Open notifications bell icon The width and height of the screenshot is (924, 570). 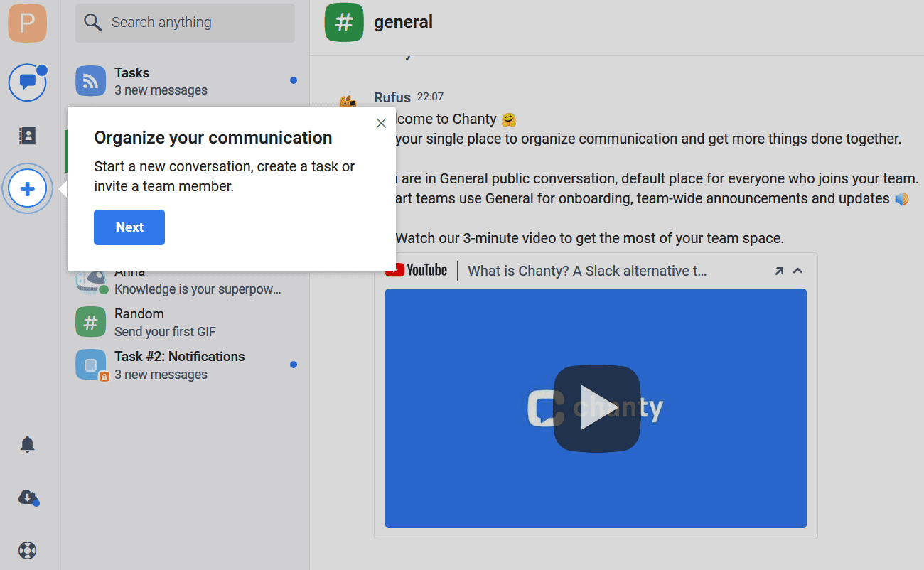27,444
